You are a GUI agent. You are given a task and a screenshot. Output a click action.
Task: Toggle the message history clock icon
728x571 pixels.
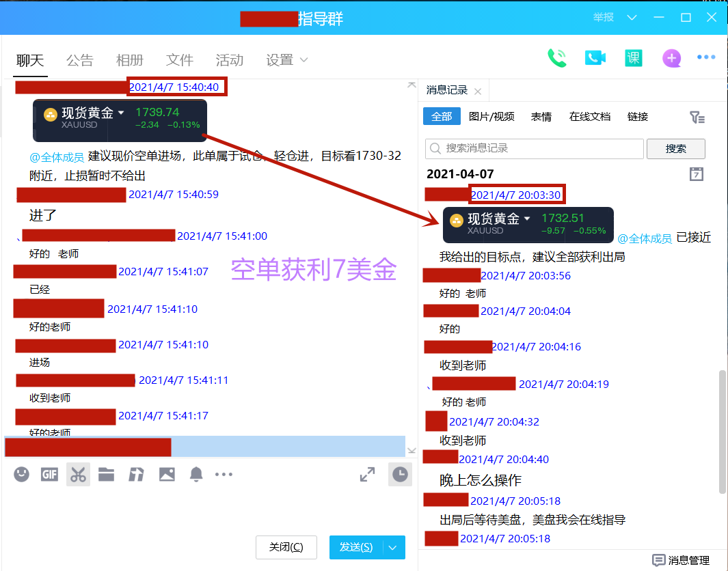click(400, 475)
